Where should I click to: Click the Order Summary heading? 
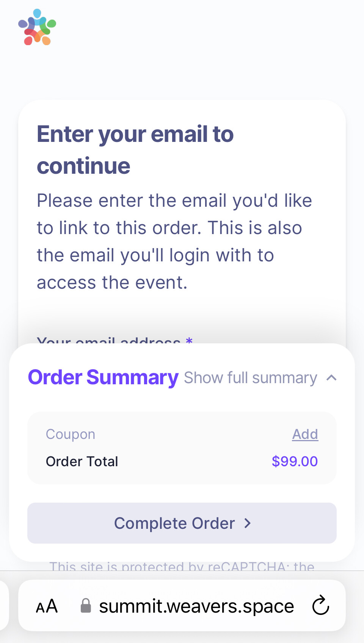(x=103, y=377)
